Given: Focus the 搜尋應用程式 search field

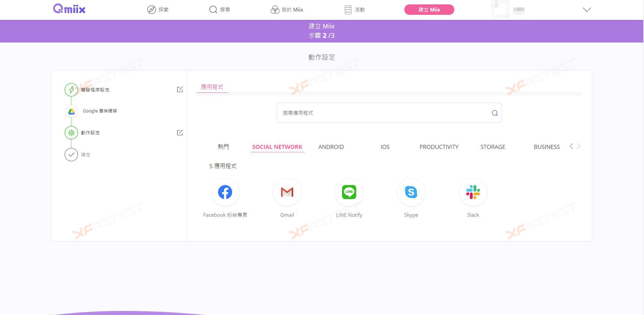Looking at the screenshot, I should point(389,113).
